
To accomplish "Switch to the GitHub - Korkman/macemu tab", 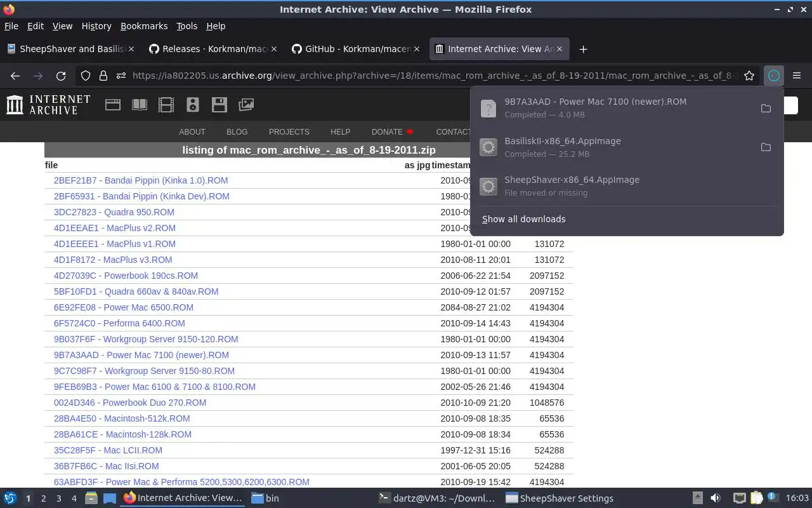I will tap(356, 49).
